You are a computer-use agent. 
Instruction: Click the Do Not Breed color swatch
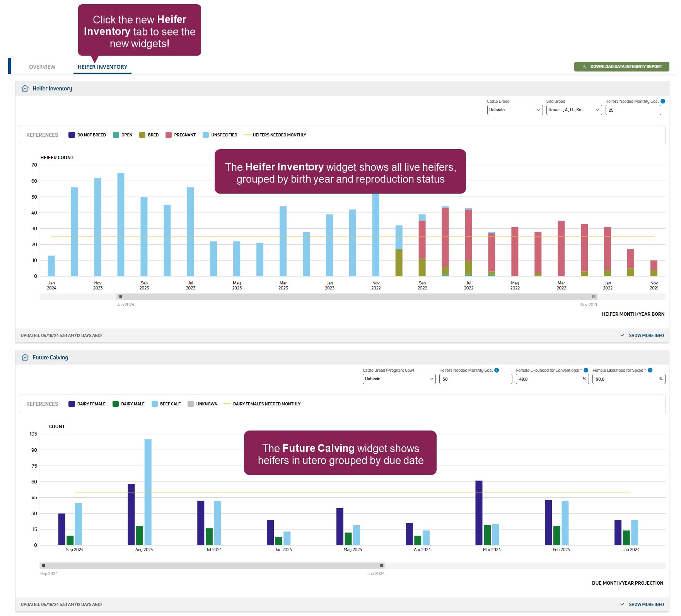[x=72, y=135]
